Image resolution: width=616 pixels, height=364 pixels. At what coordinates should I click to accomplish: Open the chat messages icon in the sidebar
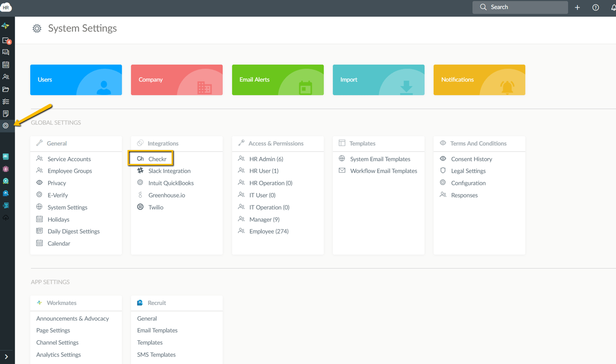(x=6, y=52)
